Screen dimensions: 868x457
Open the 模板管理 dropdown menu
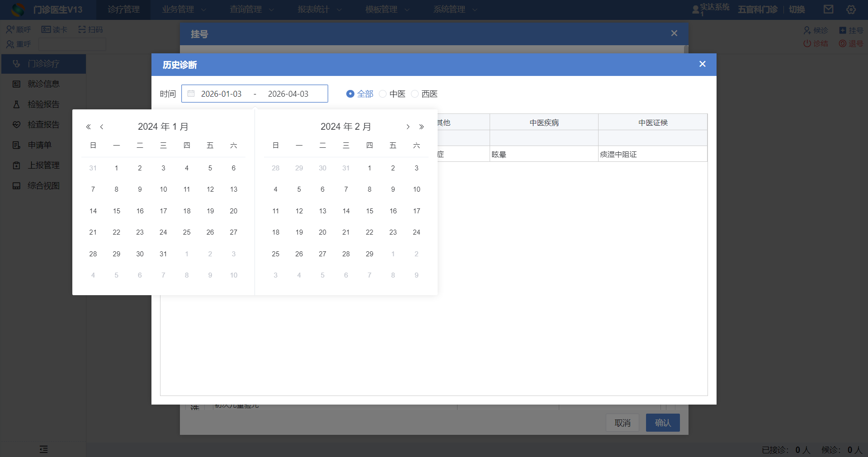387,9
